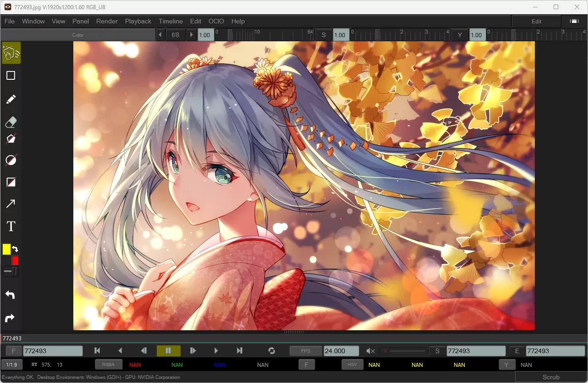Select the Eraser tool
588x383 pixels.
click(11, 122)
